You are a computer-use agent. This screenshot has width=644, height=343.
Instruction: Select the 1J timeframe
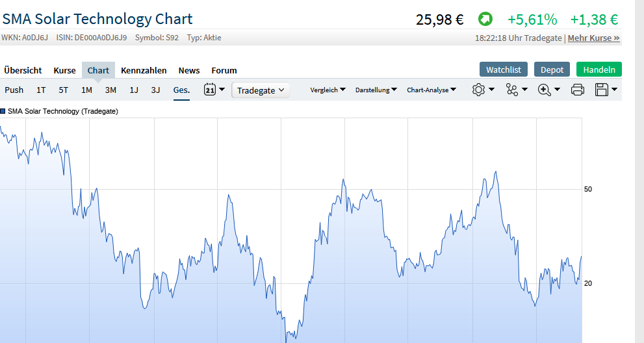[x=134, y=90]
